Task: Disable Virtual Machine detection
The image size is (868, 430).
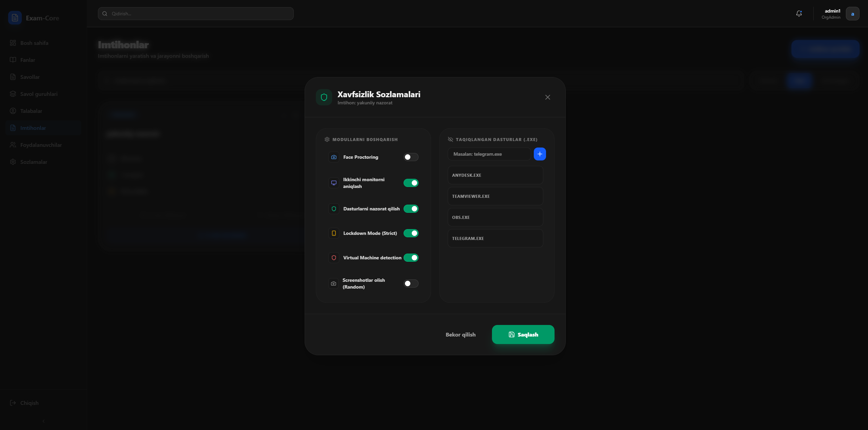Action: tap(411, 258)
